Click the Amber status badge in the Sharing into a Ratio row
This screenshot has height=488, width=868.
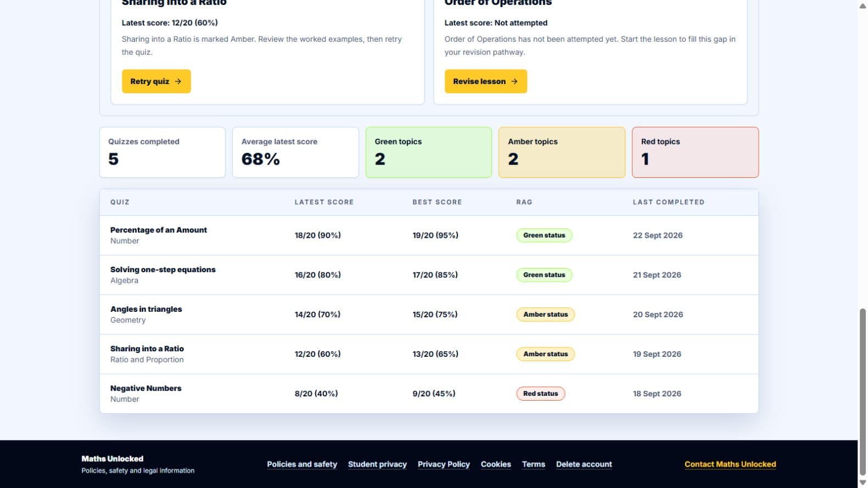click(x=546, y=354)
